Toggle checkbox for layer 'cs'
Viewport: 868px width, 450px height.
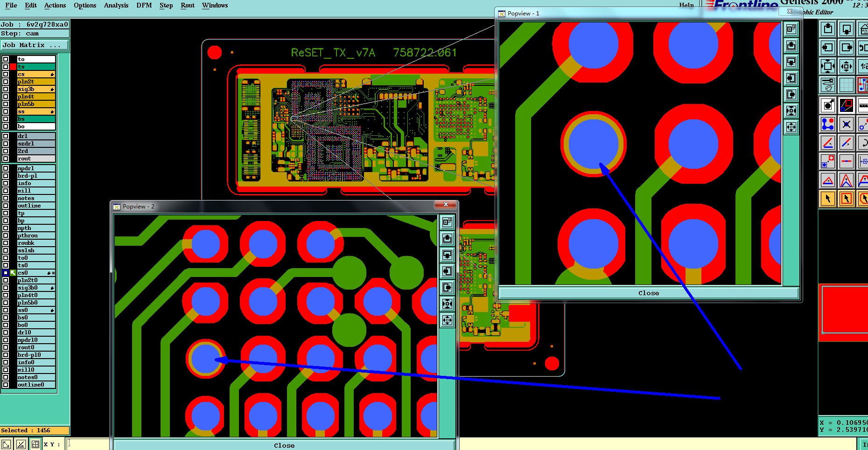pyautogui.click(x=6, y=74)
